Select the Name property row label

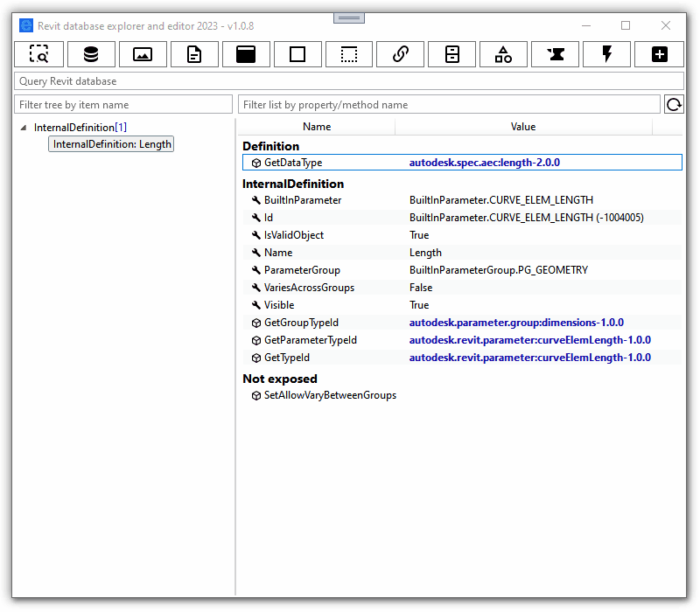[x=278, y=253]
